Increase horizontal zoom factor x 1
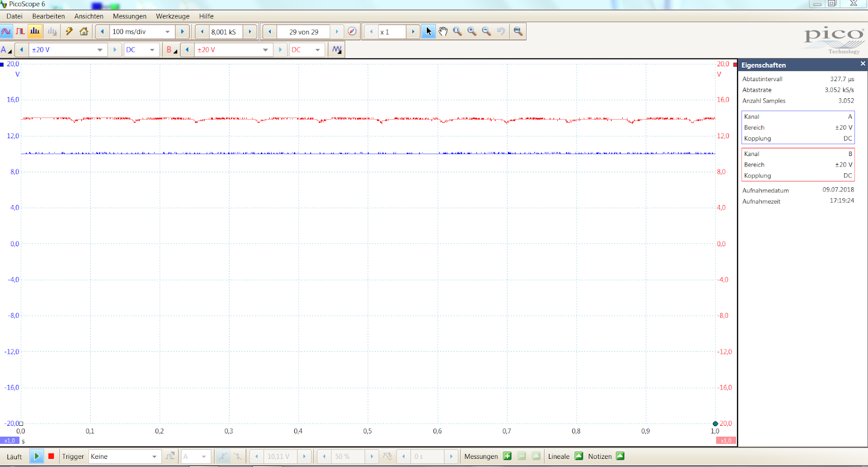The width and height of the screenshot is (868, 467). [413, 32]
